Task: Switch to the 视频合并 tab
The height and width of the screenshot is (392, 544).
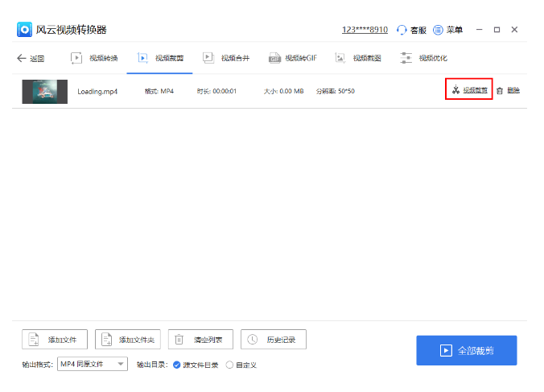Action: pos(226,58)
